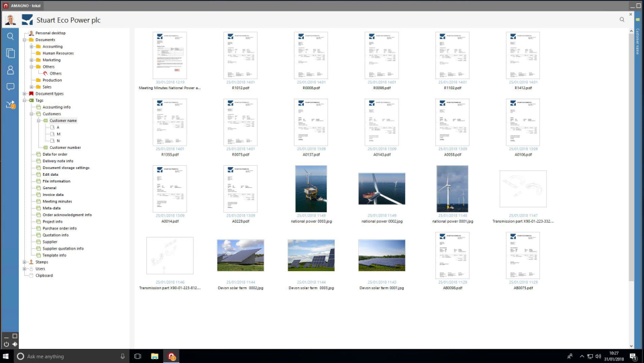Image resolution: width=644 pixels, height=363 pixels.
Task: Open the import inbox icon with badge 2
Action: click(x=10, y=105)
